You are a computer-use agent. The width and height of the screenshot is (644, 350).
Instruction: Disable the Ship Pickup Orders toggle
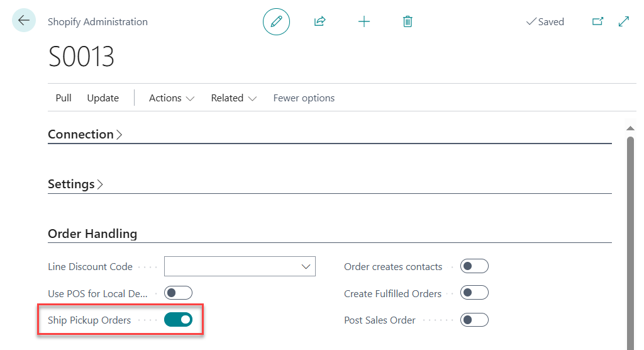tap(178, 320)
